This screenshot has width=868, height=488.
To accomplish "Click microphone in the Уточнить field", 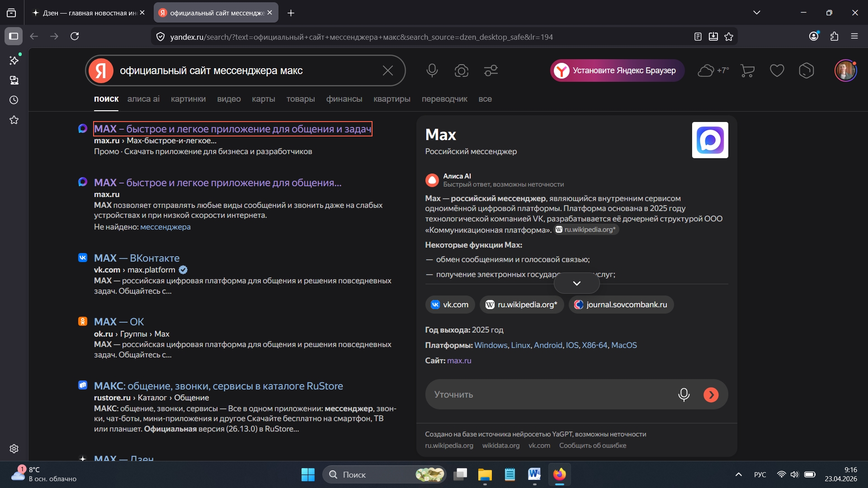I will (684, 394).
